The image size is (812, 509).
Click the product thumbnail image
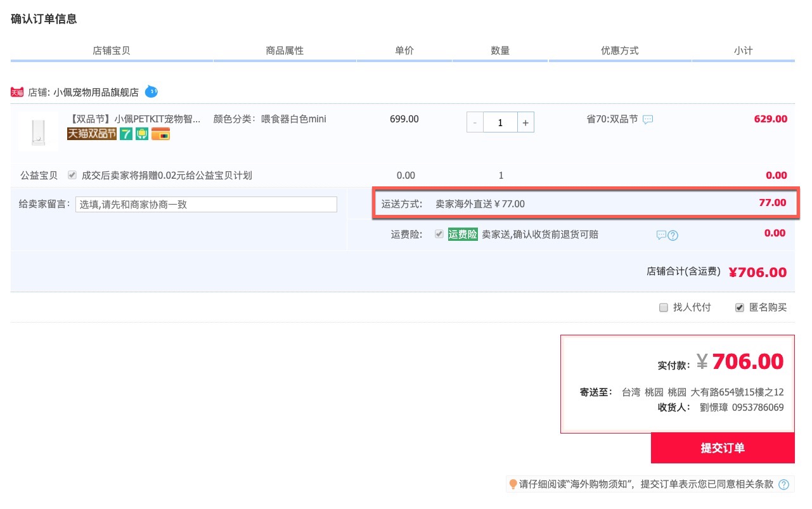[x=38, y=131]
